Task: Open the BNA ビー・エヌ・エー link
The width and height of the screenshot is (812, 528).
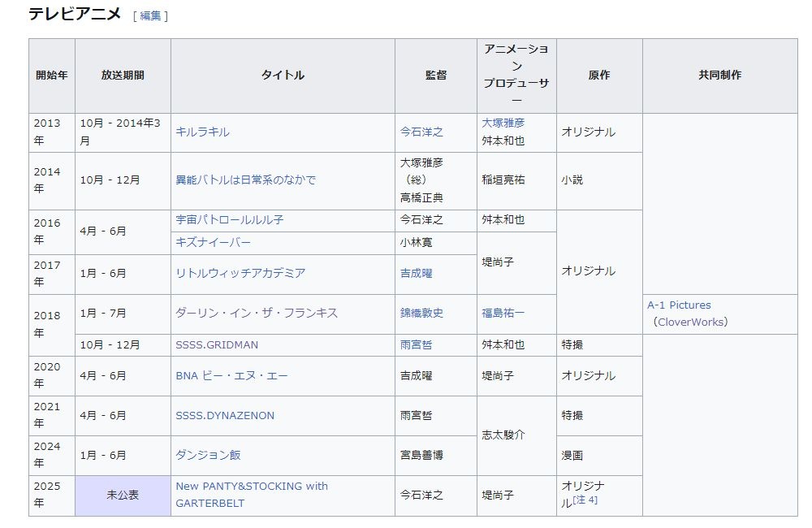Action: click(x=231, y=375)
